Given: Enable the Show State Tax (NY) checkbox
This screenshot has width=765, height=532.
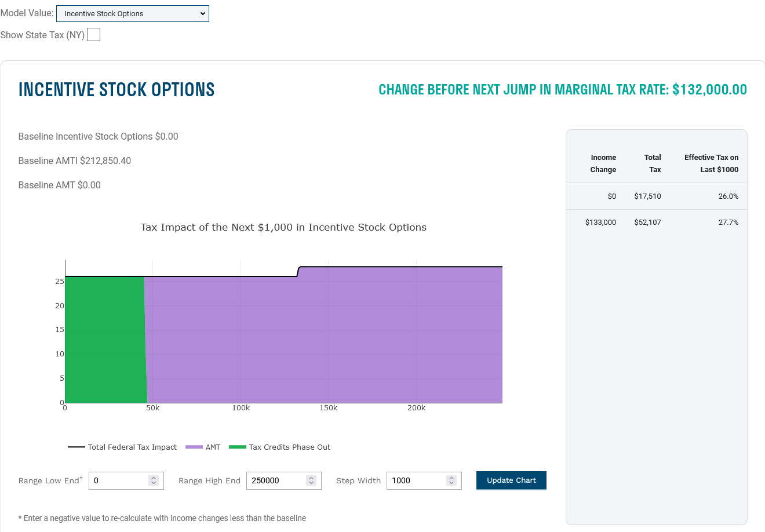Looking at the screenshot, I should 93,34.
